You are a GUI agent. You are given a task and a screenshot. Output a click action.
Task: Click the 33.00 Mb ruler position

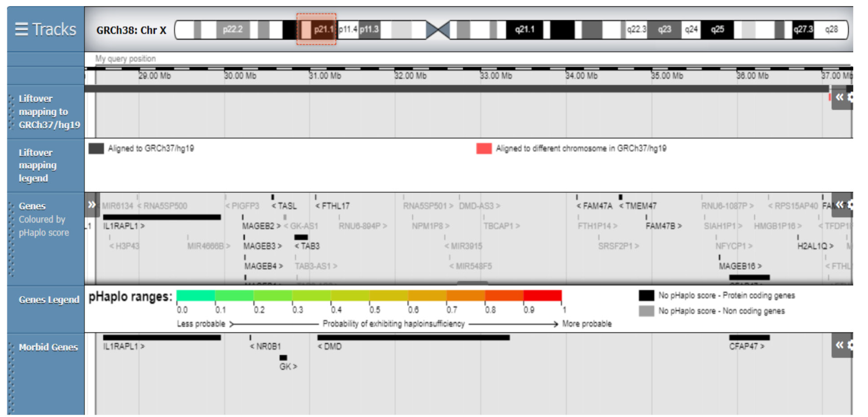point(496,75)
